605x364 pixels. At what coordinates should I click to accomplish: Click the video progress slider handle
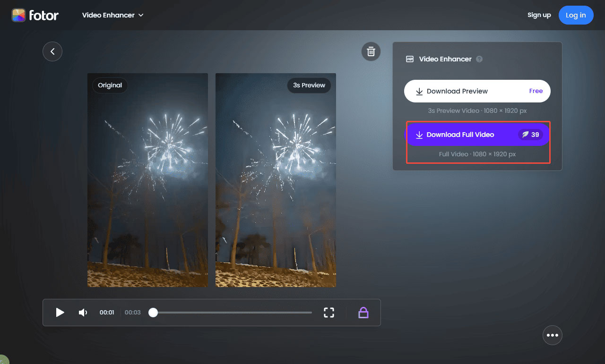click(153, 313)
